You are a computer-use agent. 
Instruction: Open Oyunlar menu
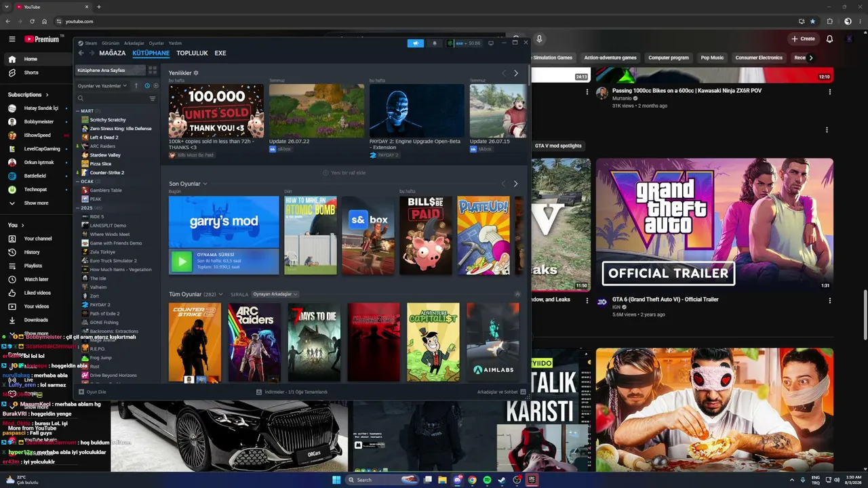click(157, 43)
